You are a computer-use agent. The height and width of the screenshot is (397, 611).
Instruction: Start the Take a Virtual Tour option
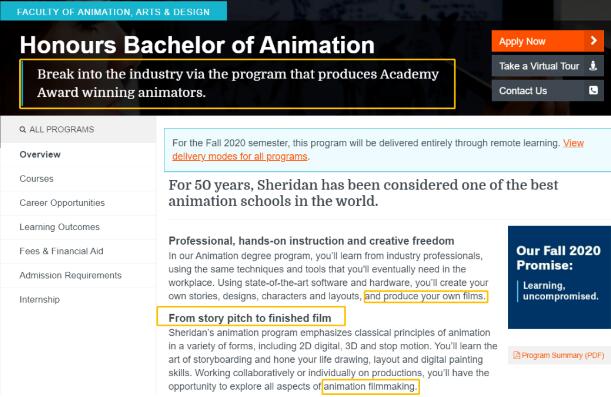[x=547, y=66]
